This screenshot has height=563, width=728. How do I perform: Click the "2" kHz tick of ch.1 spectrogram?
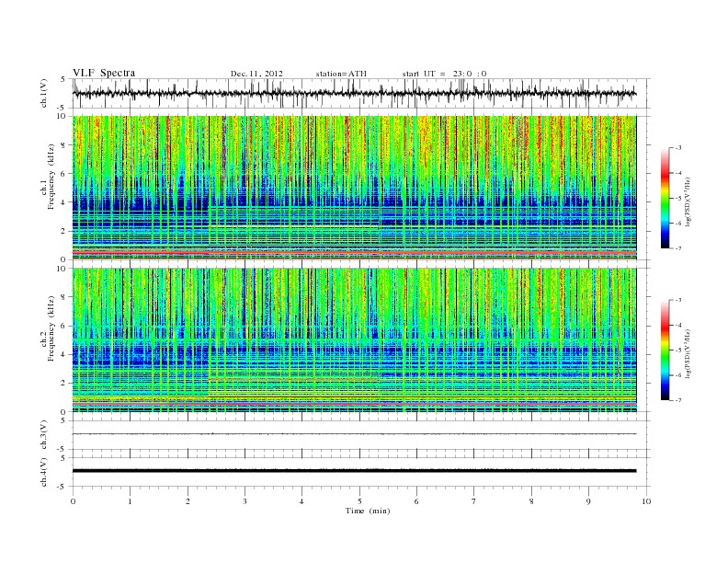point(63,231)
